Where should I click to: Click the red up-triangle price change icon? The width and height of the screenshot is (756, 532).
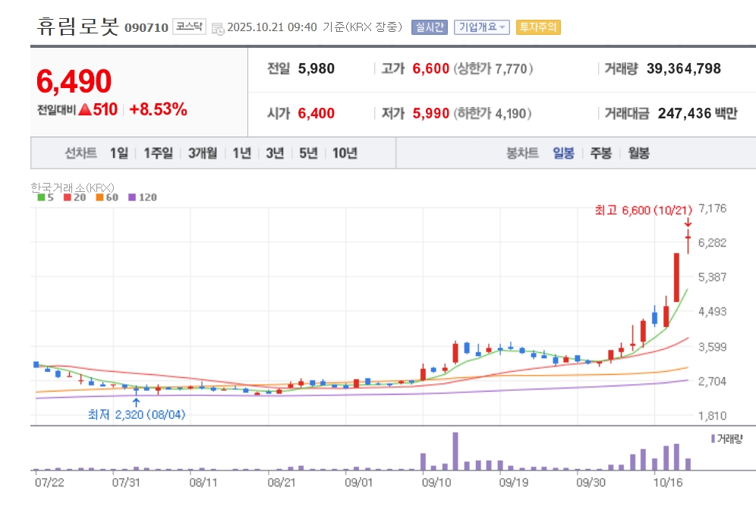tap(85, 109)
